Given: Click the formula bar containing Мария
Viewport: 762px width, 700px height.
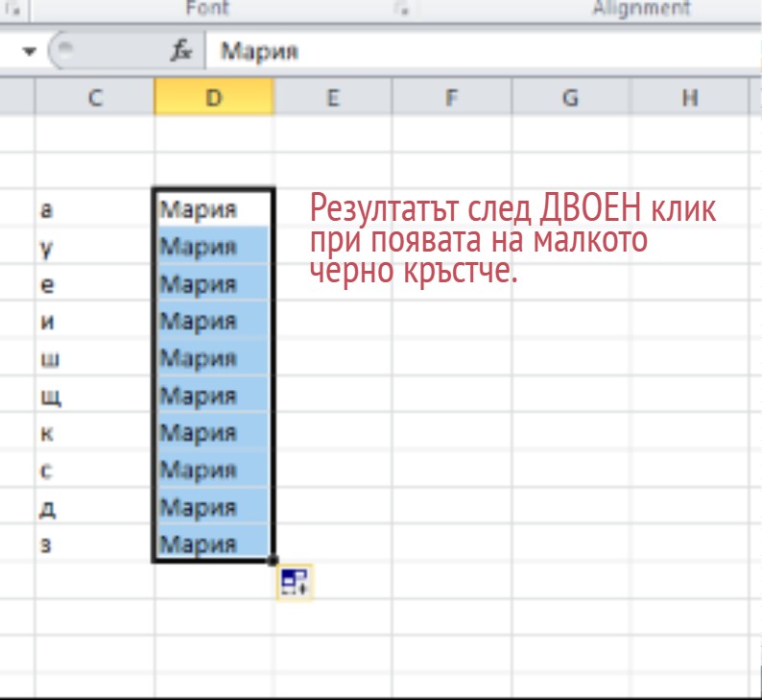Looking at the screenshot, I should [480, 51].
